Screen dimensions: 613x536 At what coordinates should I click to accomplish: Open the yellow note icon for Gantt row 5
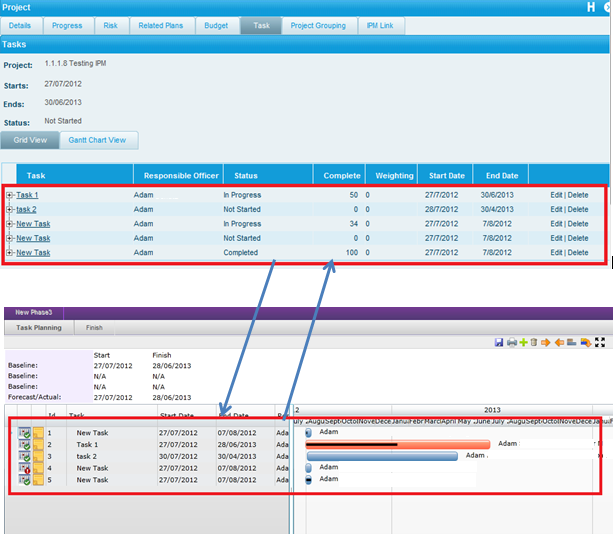tap(38, 480)
